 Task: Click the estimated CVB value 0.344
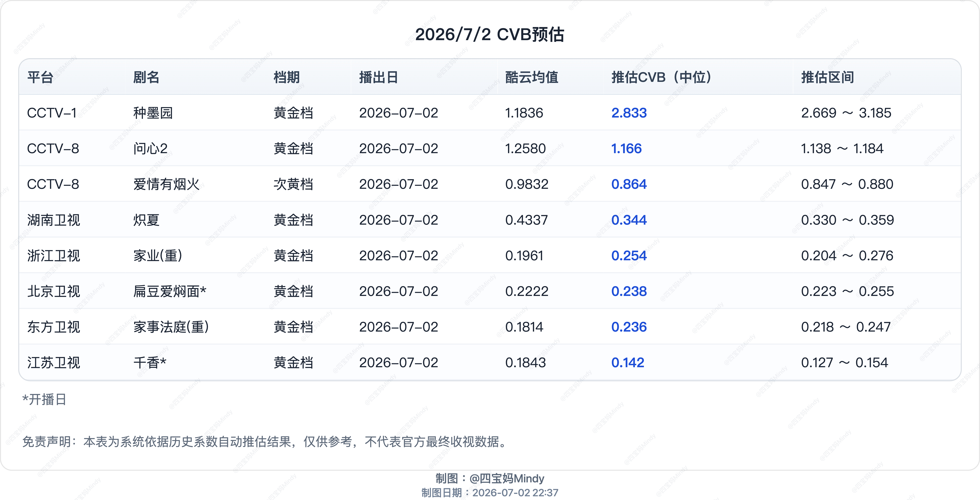[629, 220]
